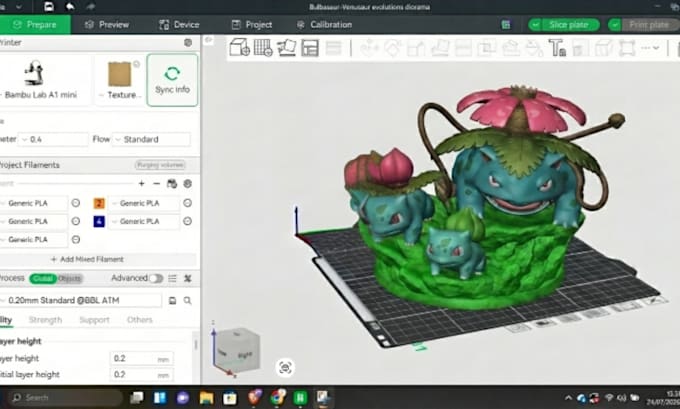Image resolution: width=680 pixels, height=409 pixels.
Task: Toggle the Advanced settings switch
Action: [x=156, y=278]
